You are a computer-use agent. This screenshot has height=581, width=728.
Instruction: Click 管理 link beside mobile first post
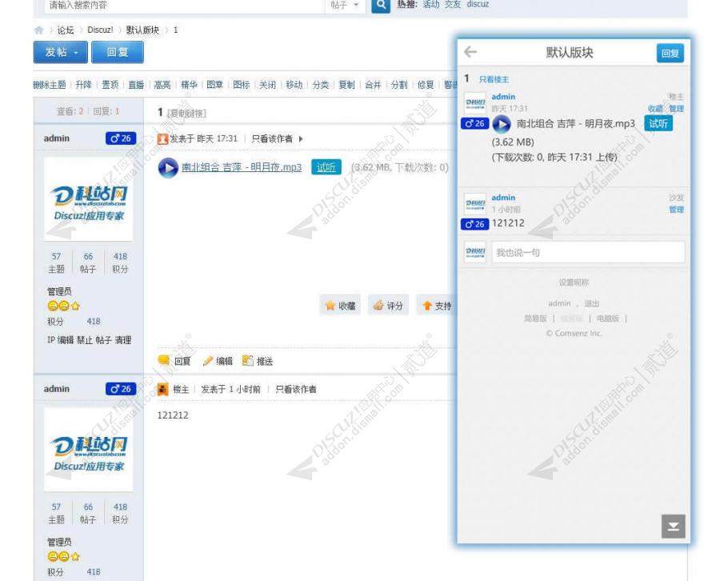(677, 109)
